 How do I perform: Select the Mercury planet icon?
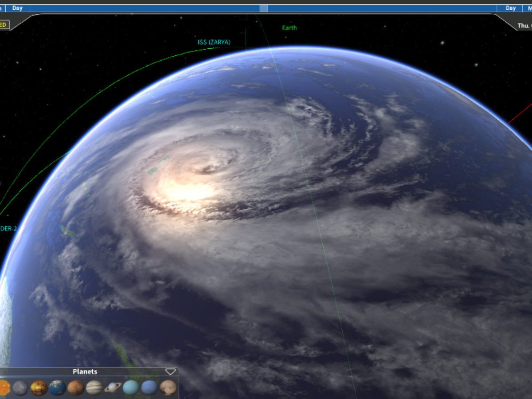pos(20,387)
